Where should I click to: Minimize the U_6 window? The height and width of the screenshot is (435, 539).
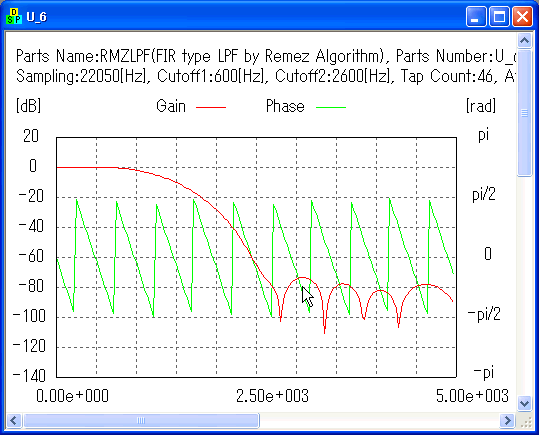click(476, 16)
